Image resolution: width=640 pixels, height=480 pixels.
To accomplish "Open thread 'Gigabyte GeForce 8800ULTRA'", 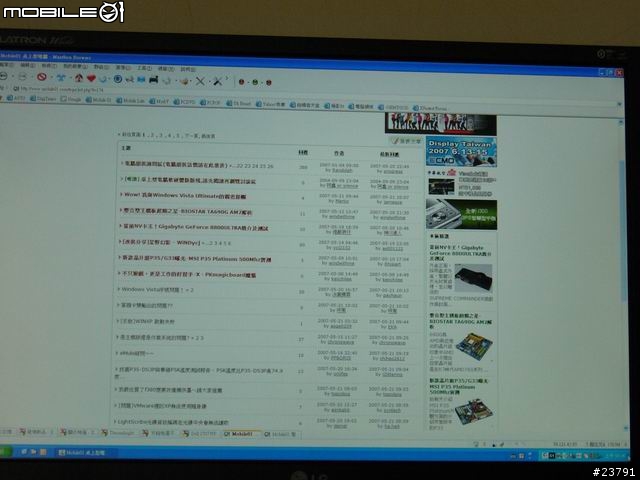I will tap(196, 227).
